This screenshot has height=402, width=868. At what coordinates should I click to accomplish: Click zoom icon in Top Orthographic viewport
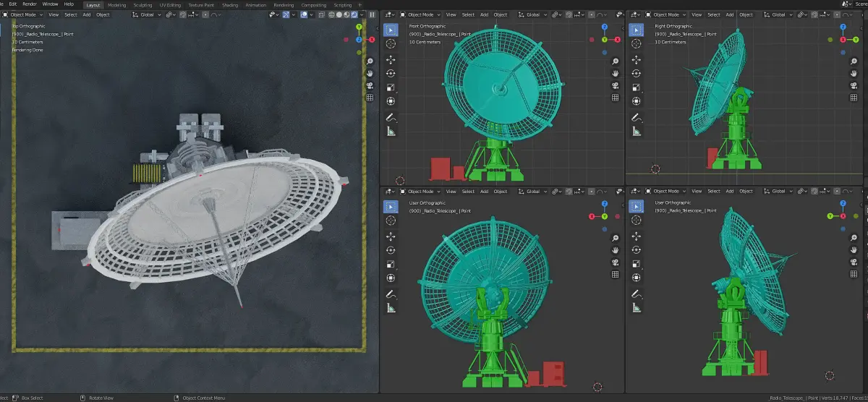[x=370, y=61]
